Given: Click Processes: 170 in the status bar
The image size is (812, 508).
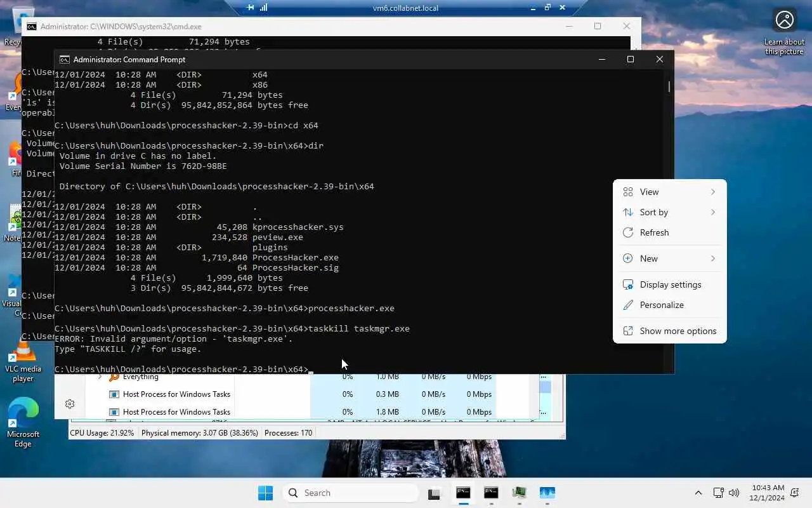Looking at the screenshot, I should (288, 433).
